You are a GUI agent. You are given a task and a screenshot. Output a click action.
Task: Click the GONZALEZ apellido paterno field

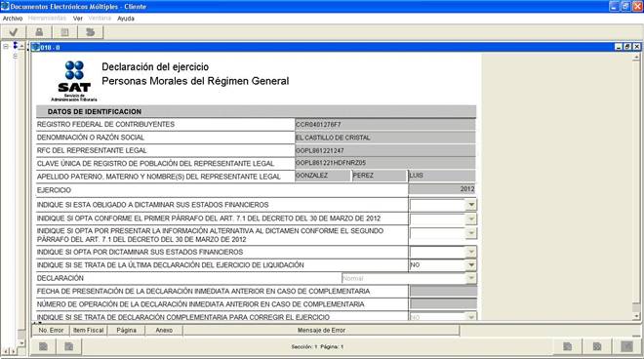(323, 176)
